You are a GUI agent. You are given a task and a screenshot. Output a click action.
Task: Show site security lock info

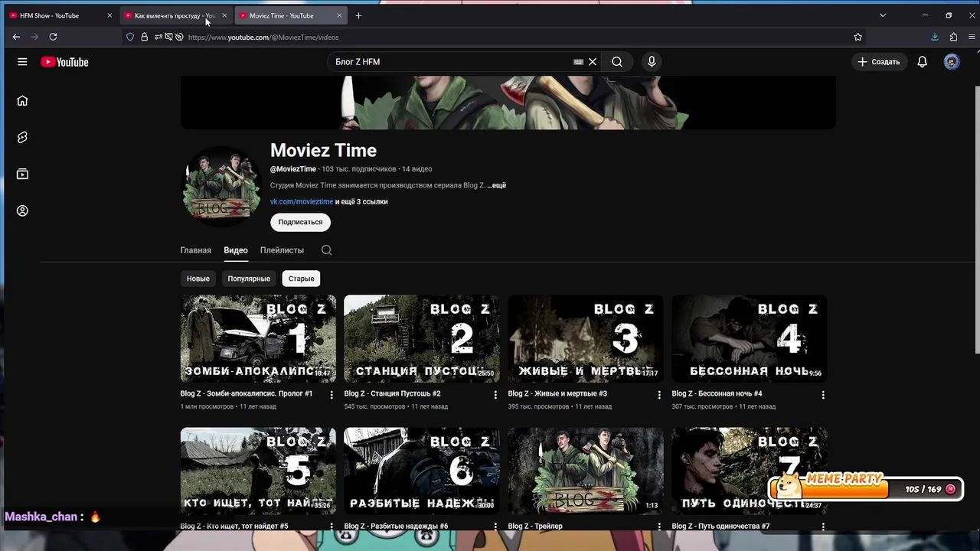pos(144,37)
